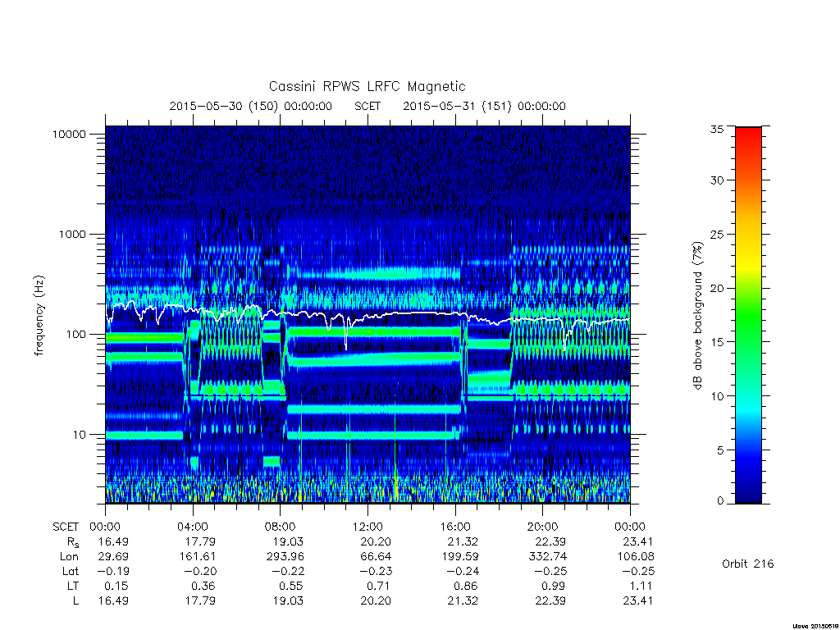840x630 pixels.
Task: Select the start timestamp "2015-05-30 (150) 00:00:00"
Action: (x=251, y=106)
